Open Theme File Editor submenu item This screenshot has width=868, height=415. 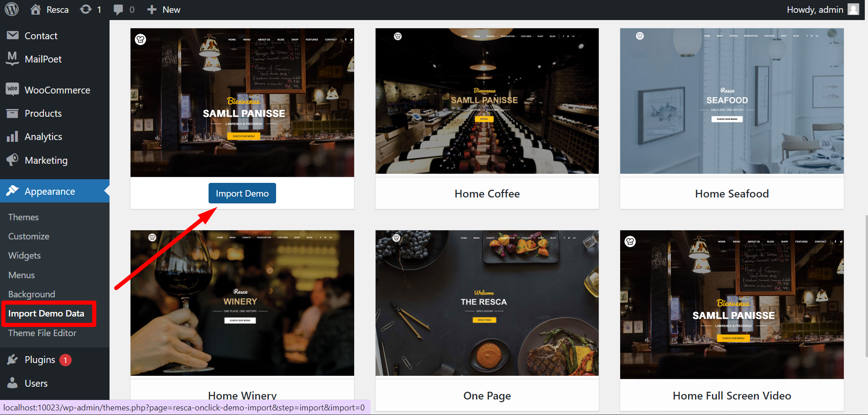42,333
